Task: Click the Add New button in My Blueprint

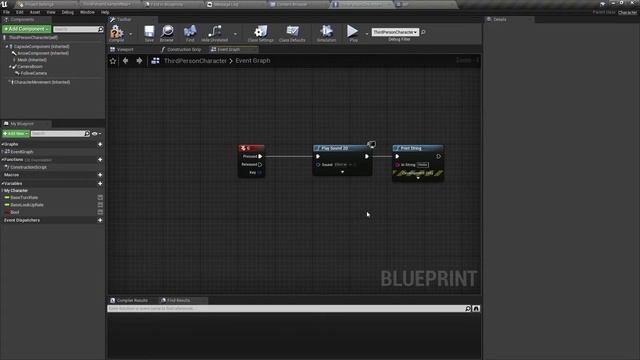Action: (16, 133)
